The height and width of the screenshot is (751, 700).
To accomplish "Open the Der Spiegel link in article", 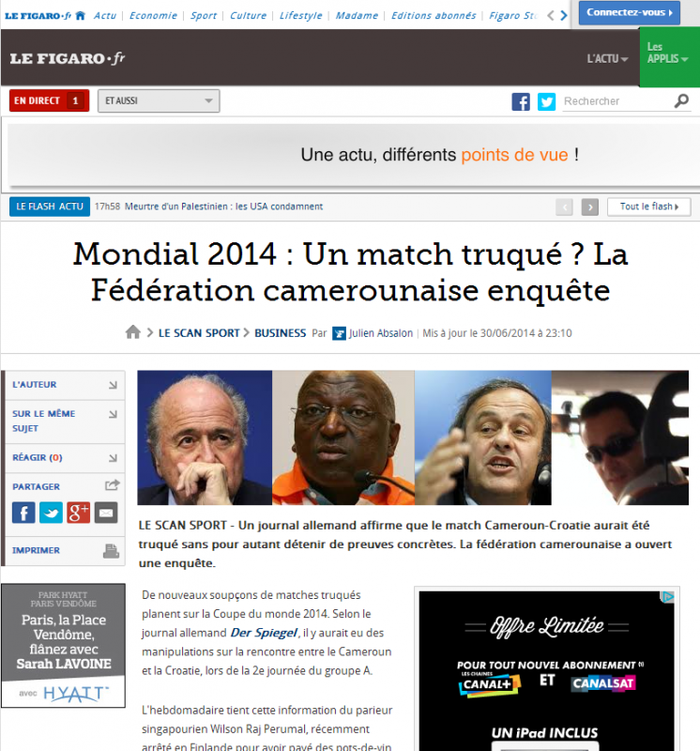I will coord(264,633).
